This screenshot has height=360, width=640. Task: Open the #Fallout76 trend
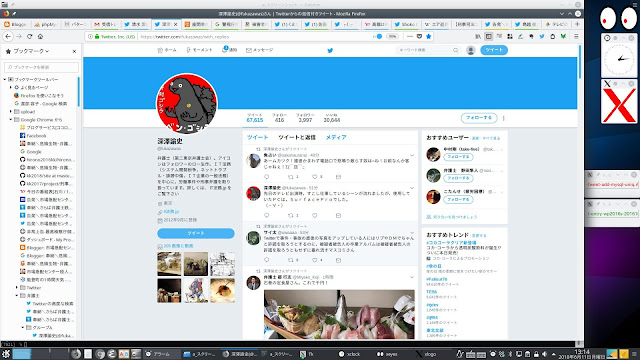(437, 279)
